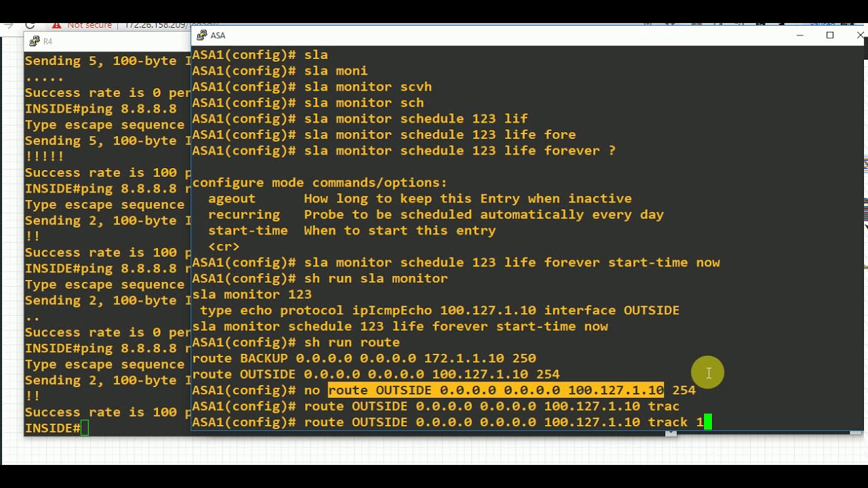The width and height of the screenshot is (868, 488).
Task: Click the ASA window PuTTY icon
Action: coord(201,35)
